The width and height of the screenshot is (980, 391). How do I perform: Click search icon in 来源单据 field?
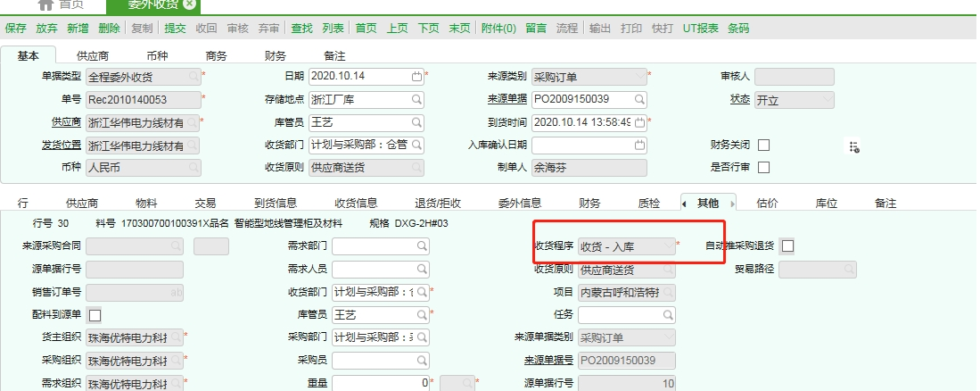tap(639, 99)
